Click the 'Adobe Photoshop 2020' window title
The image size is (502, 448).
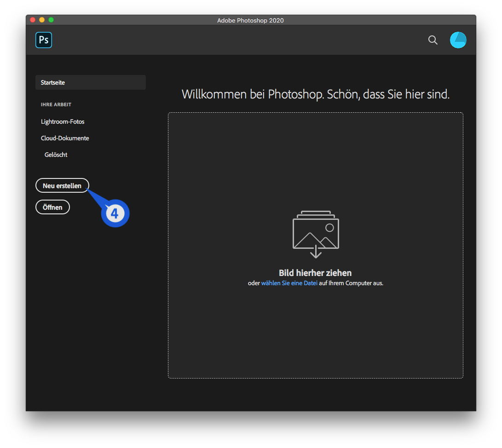[x=250, y=21]
